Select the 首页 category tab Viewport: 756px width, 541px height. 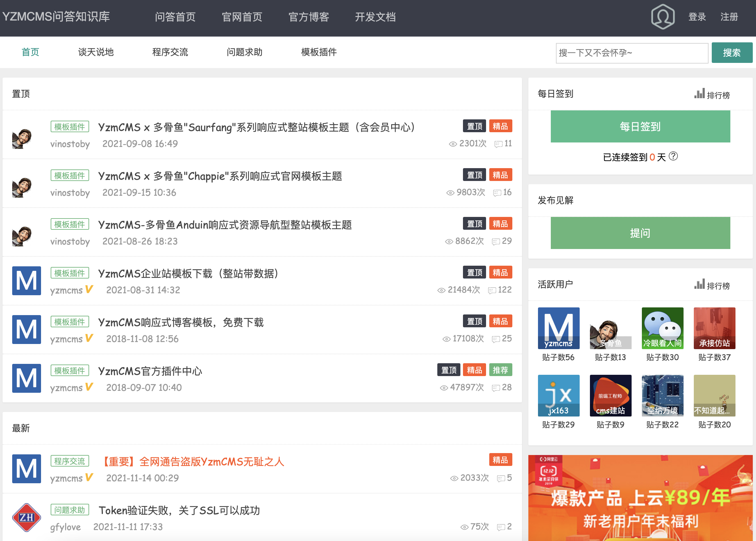coord(30,52)
